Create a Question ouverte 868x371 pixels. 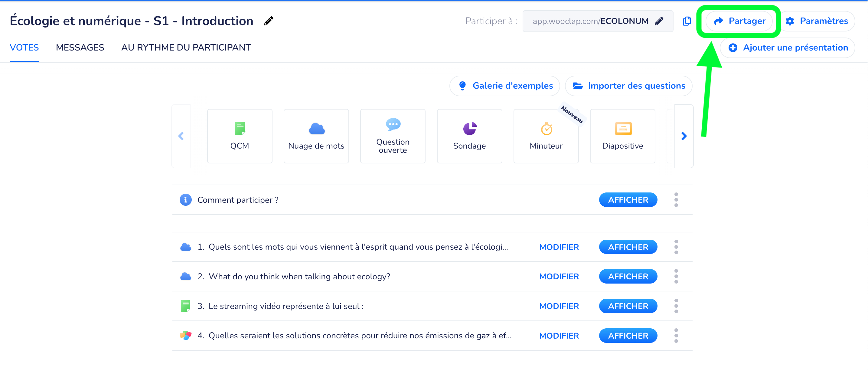click(x=393, y=136)
